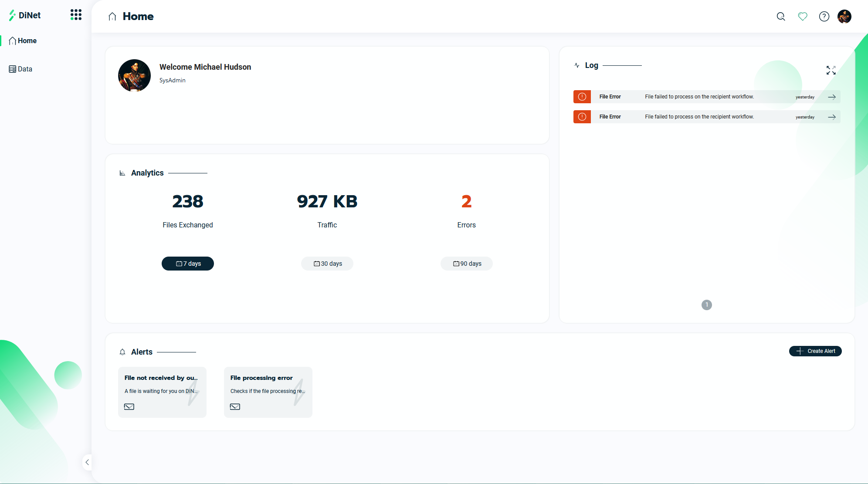868x484 pixels.
Task: Open user avatar menu in header
Action: [x=844, y=17]
